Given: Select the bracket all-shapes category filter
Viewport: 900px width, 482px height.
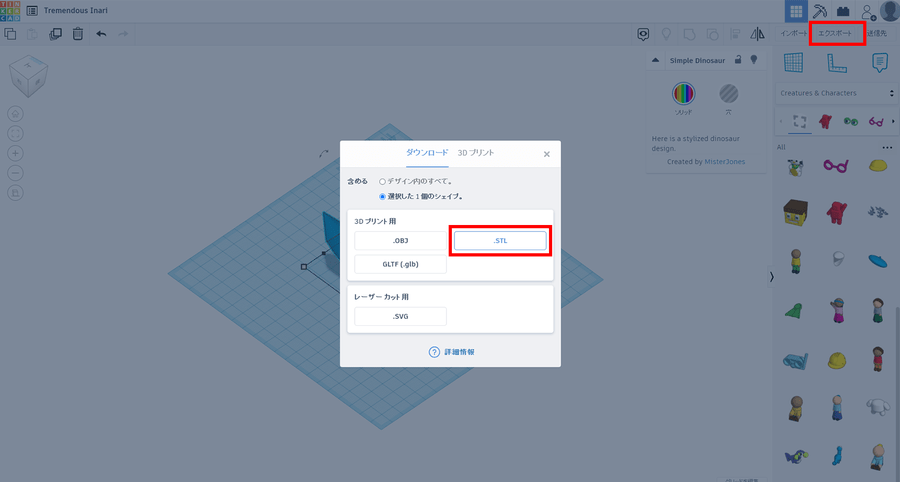Looking at the screenshot, I should click(800, 122).
